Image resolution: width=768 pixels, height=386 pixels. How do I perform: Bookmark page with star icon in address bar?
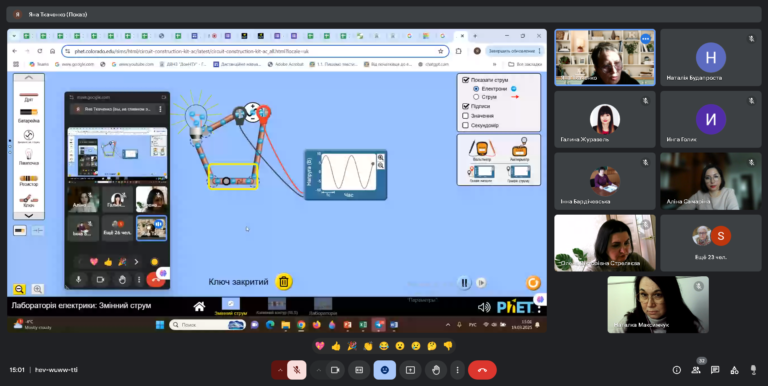tap(440, 51)
